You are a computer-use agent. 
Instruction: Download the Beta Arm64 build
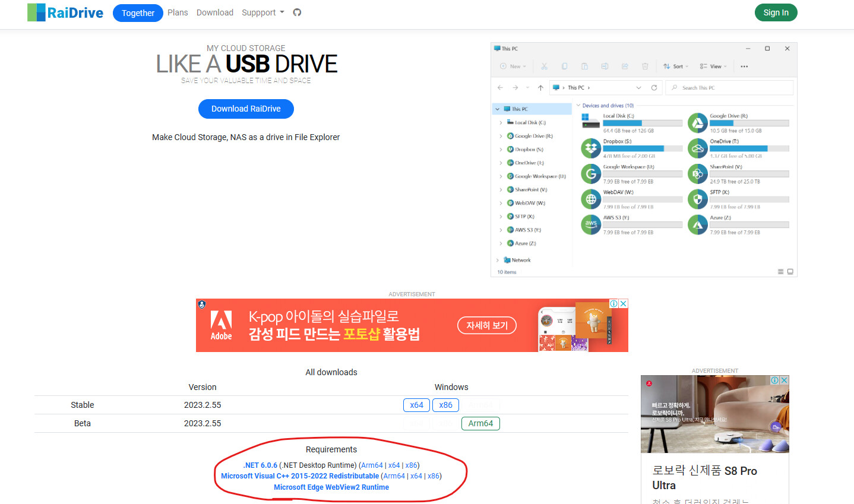[x=480, y=423]
